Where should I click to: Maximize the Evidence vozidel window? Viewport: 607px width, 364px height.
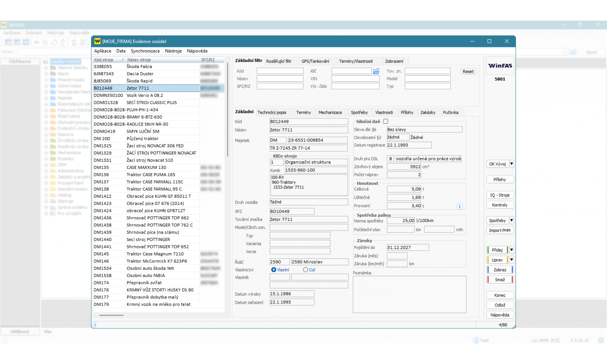(489, 41)
